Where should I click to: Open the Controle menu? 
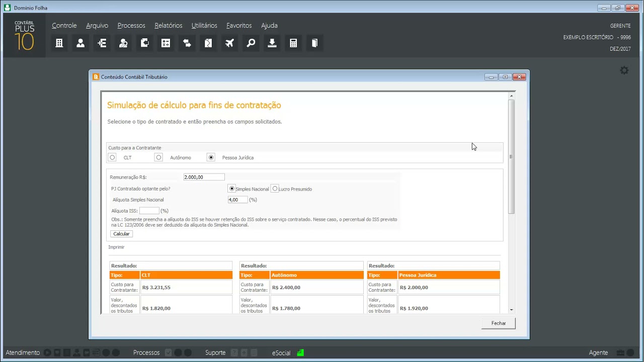coord(64,26)
